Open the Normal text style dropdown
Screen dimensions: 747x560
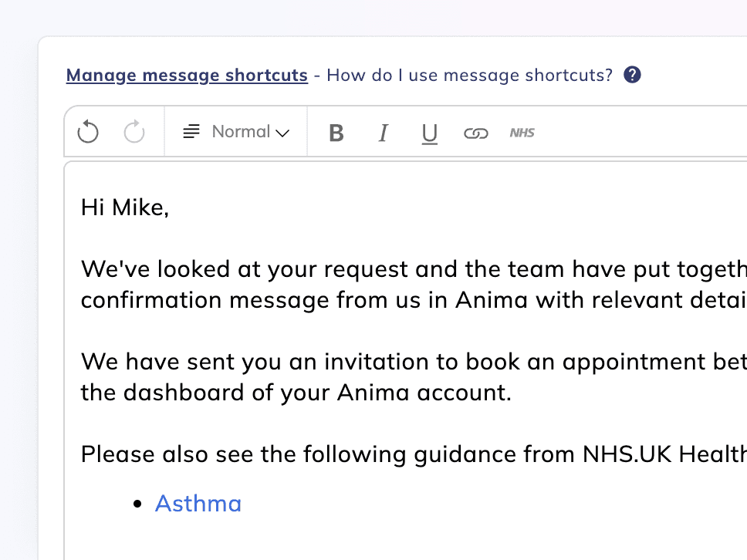pyautogui.click(x=251, y=132)
